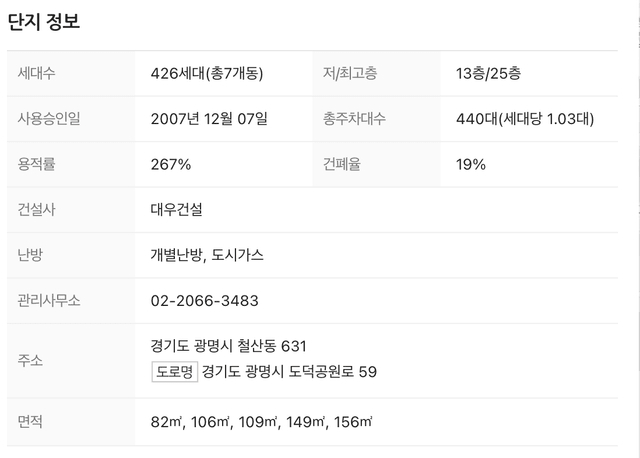Click the 단지 정보 heading

pyautogui.click(x=44, y=21)
